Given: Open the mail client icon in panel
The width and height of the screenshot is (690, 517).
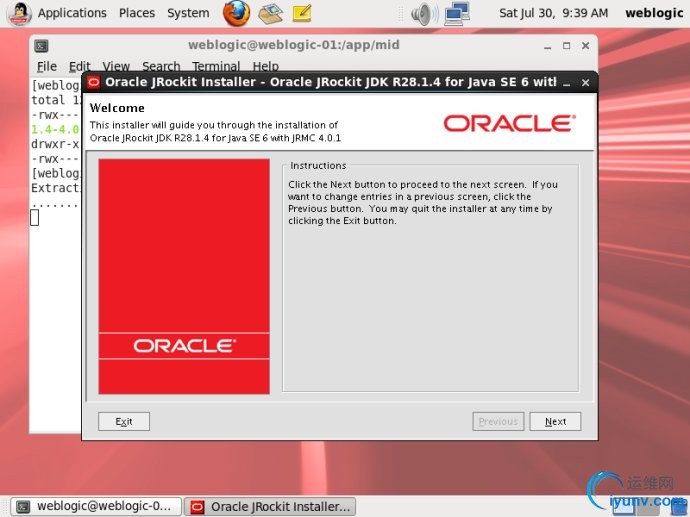Looking at the screenshot, I should (271, 13).
